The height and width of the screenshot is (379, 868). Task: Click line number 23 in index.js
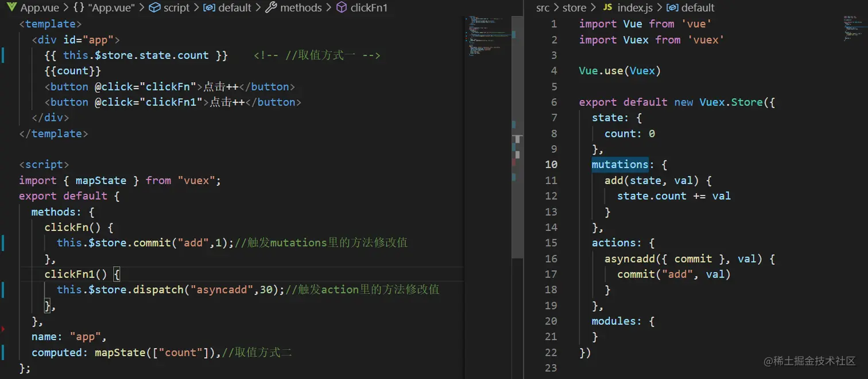point(551,368)
